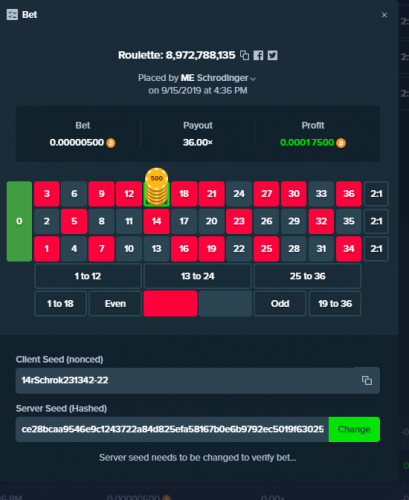This screenshot has height=500, width=409.
Task: Click number 32 on the board
Action: pyautogui.click(x=321, y=221)
